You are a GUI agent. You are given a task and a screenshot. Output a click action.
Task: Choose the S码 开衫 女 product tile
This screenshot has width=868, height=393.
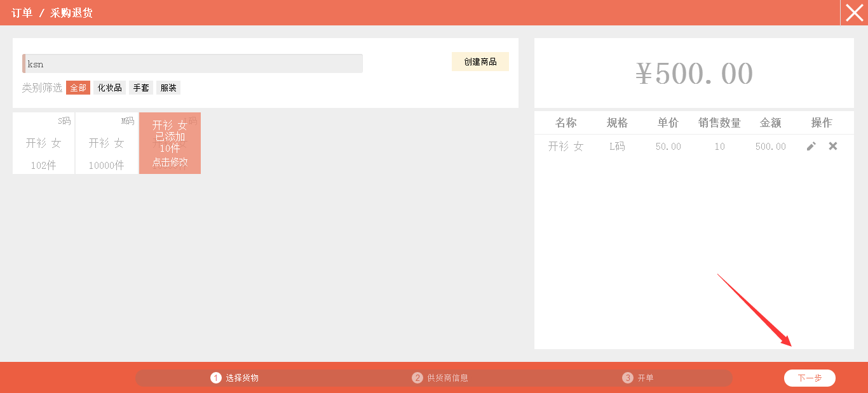tap(43, 143)
